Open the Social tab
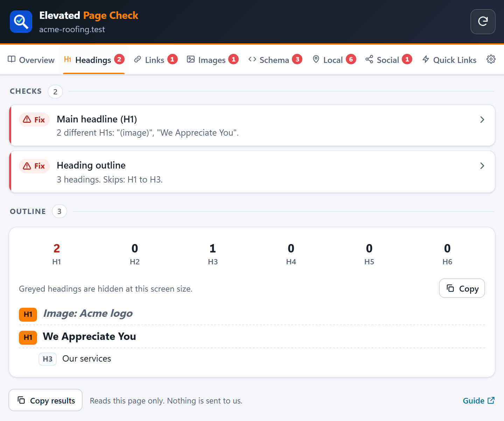This screenshot has width=504, height=421. tap(388, 60)
